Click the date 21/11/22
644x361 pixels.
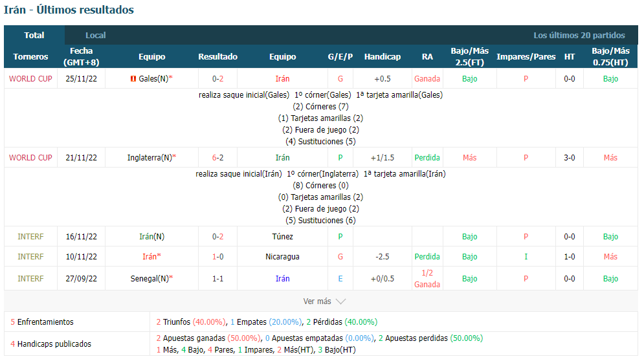click(x=82, y=158)
